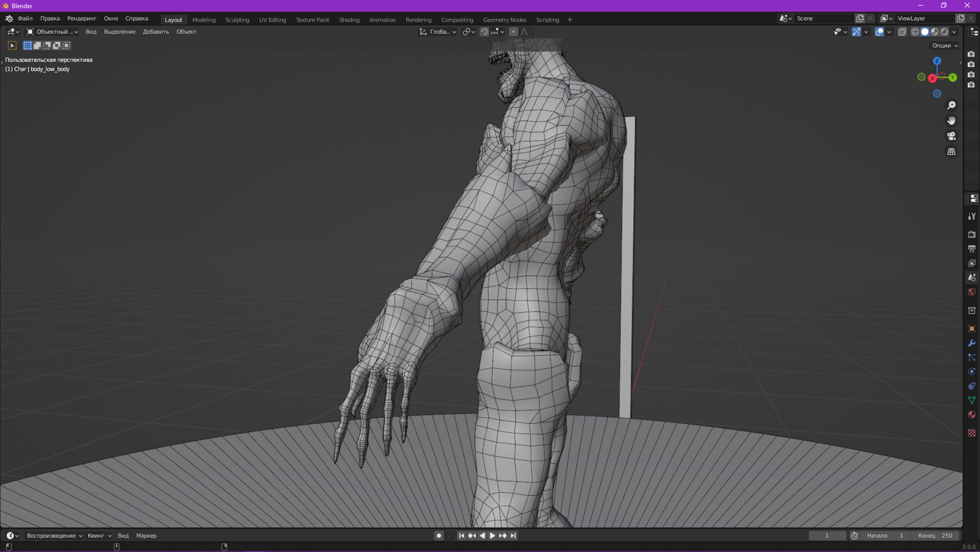Open the Modifier properties with wrench icon

coord(971,343)
